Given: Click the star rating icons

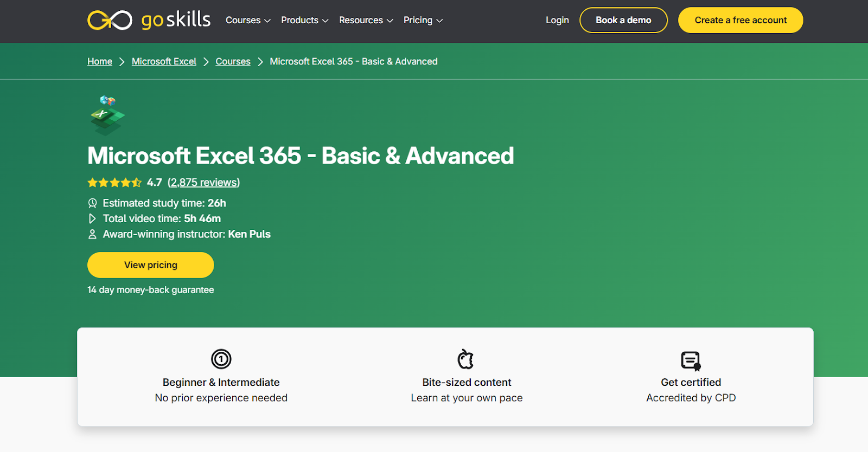Looking at the screenshot, I should 114,183.
